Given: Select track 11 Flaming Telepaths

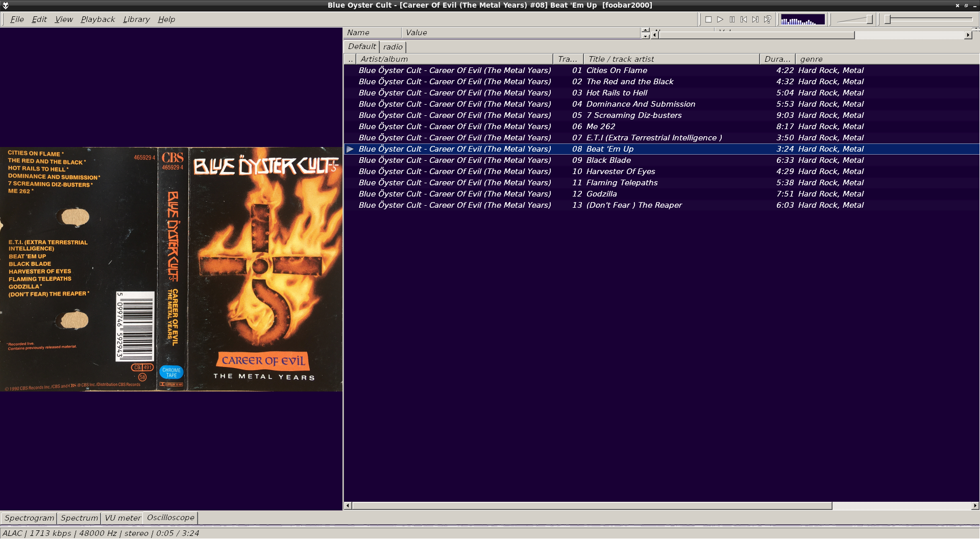Looking at the screenshot, I should pos(661,183).
